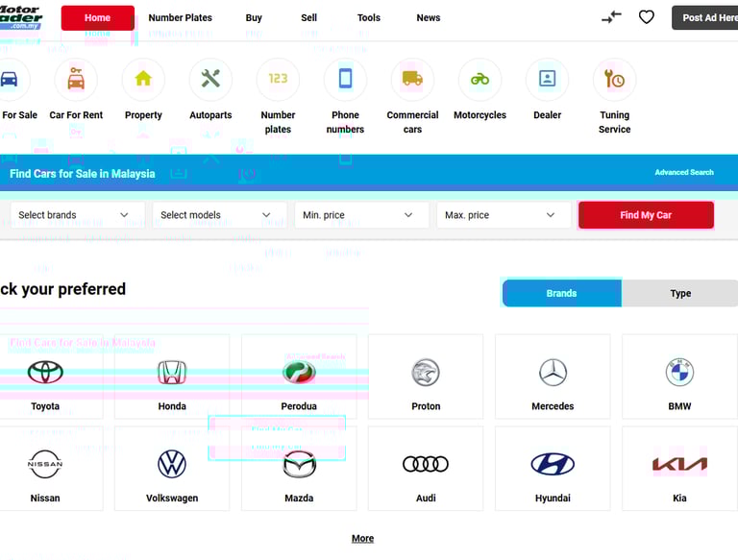This screenshot has height=560, width=738.
Task: Select the Hyundai brand logo
Action: point(553,464)
